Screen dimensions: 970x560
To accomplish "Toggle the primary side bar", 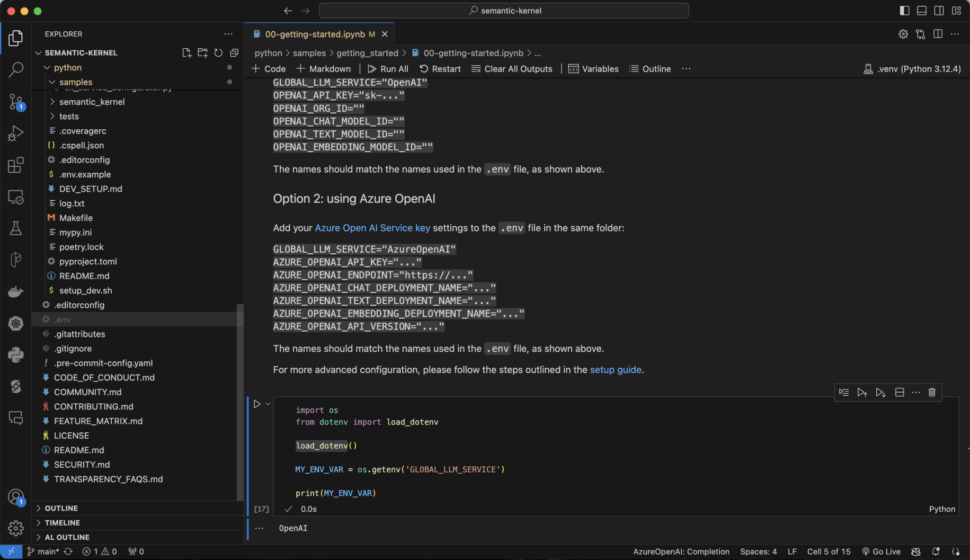I will click(x=905, y=11).
